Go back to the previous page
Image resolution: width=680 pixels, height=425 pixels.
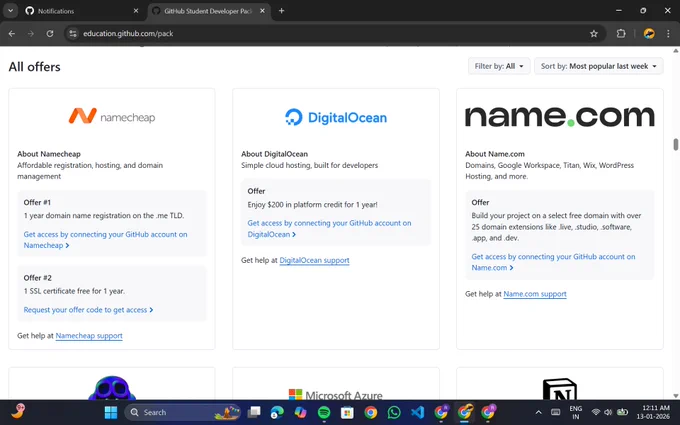click(x=12, y=33)
